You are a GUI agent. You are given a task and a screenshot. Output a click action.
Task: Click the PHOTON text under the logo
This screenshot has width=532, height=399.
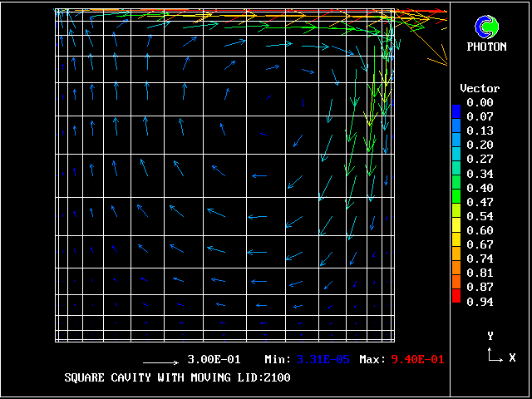click(x=486, y=47)
